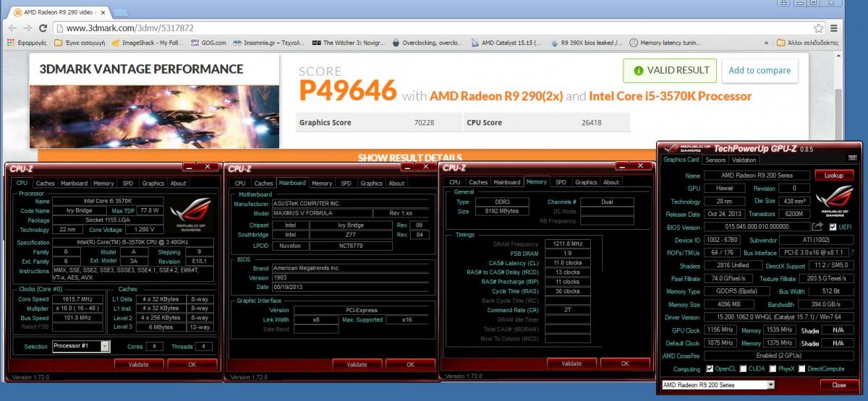Screen dimensions: 868x401
Task: Click Validate in Mainboard CPU-Z window
Action: (x=357, y=364)
